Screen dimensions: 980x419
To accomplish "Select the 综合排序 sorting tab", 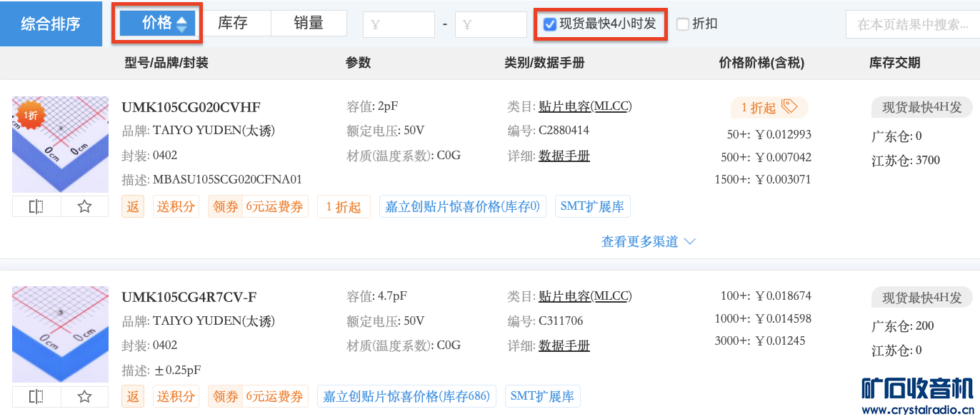I will pos(51,24).
